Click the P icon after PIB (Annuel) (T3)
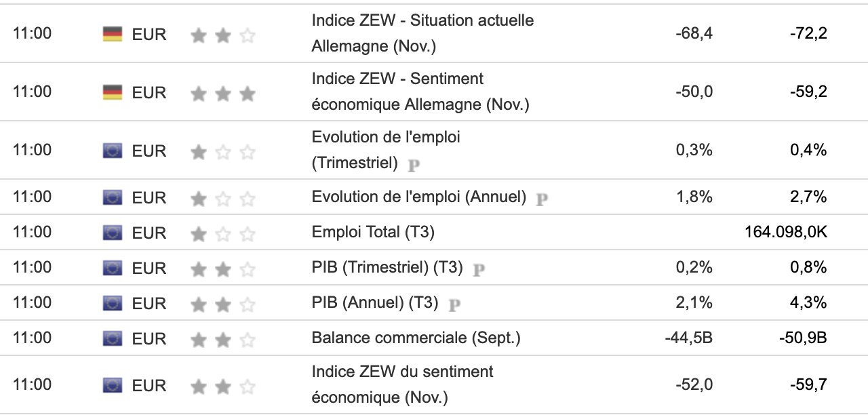This screenshot has height=415, width=868. pos(454,304)
